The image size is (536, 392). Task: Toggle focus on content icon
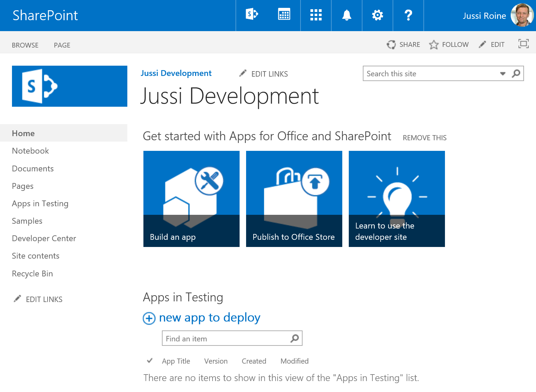pos(523,44)
